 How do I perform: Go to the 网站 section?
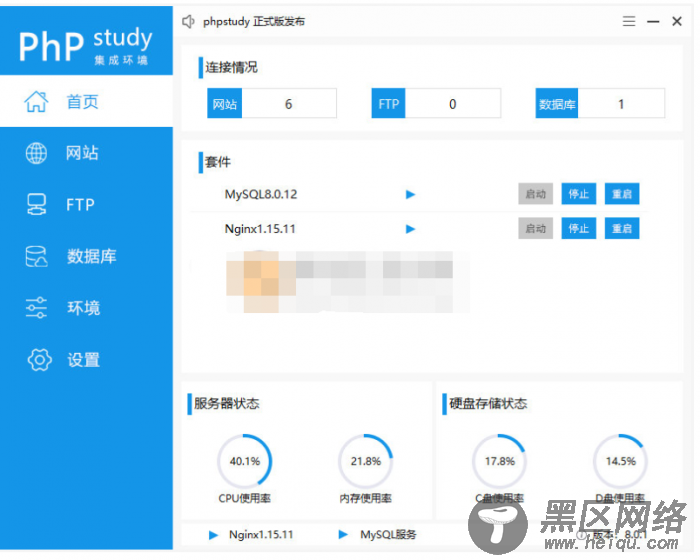pos(86,153)
